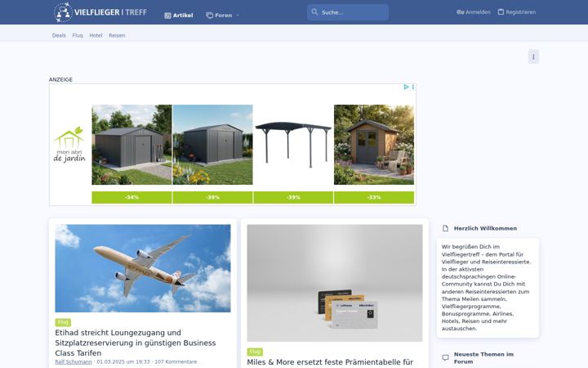
Task: Open the first grey shed ad image
Action: coord(131,145)
